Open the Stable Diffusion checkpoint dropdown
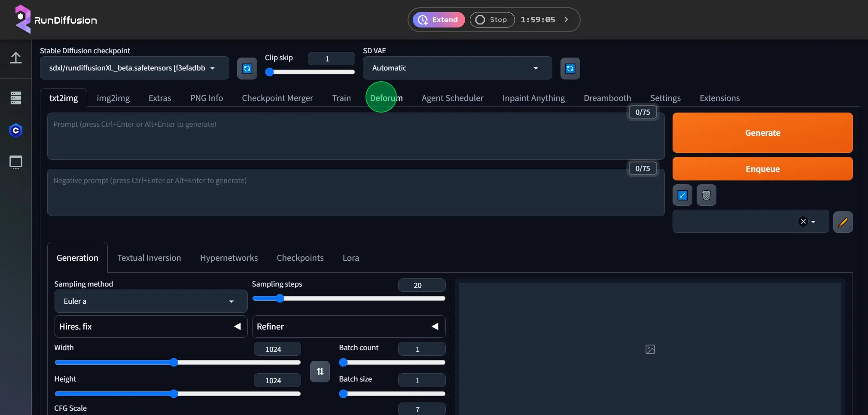 click(x=134, y=68)
